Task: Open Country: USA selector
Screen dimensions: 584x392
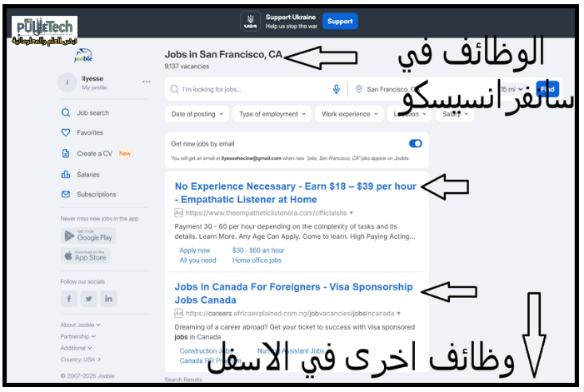Action: 81,360
